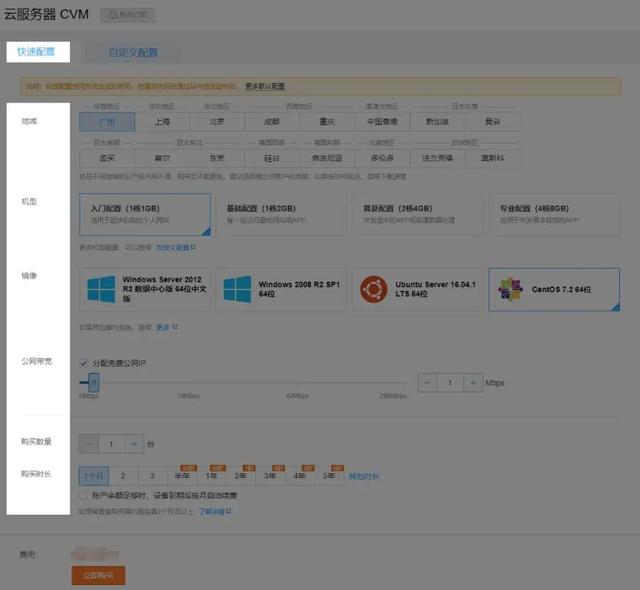Click the Windows logo of Server 2012 R2

pyautogui.click(x=101, y=289)
